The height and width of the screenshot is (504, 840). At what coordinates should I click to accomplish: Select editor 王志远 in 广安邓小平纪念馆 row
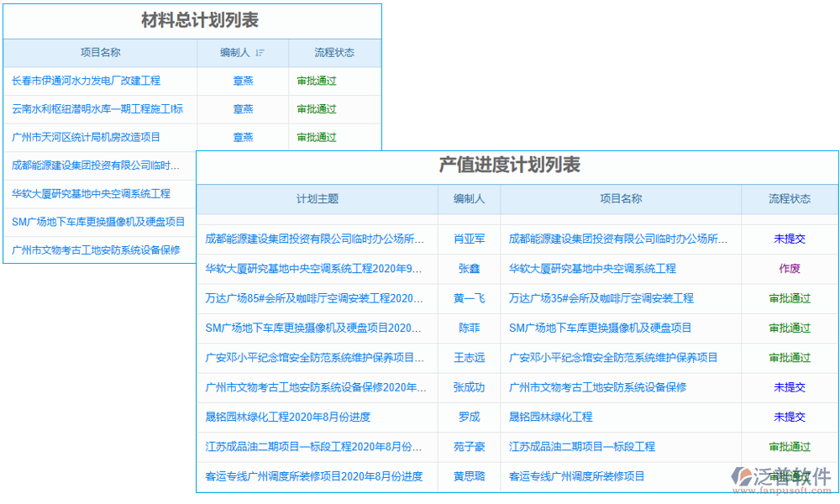click(x=468, y=358)
